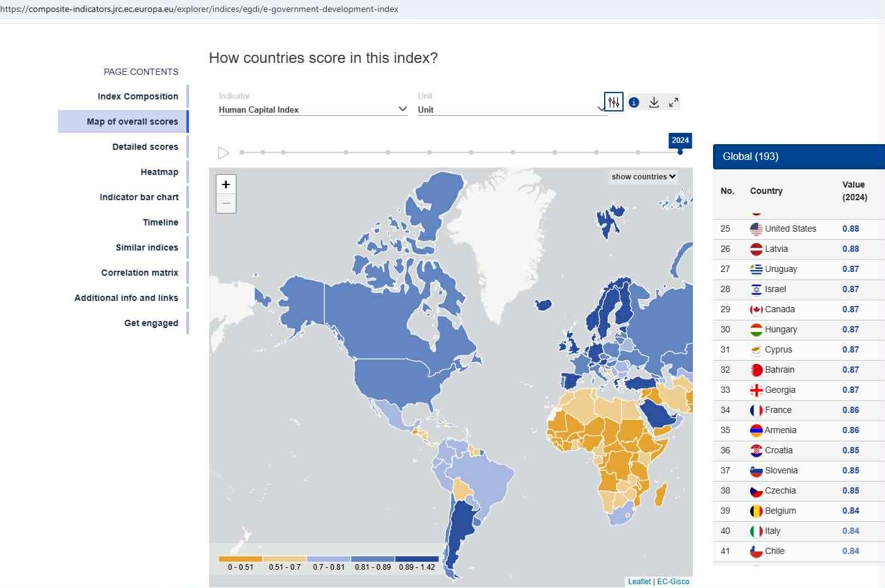Navigate to Correlation matrix section
This screenshot has width=885, height=588.
click(140, 273)
